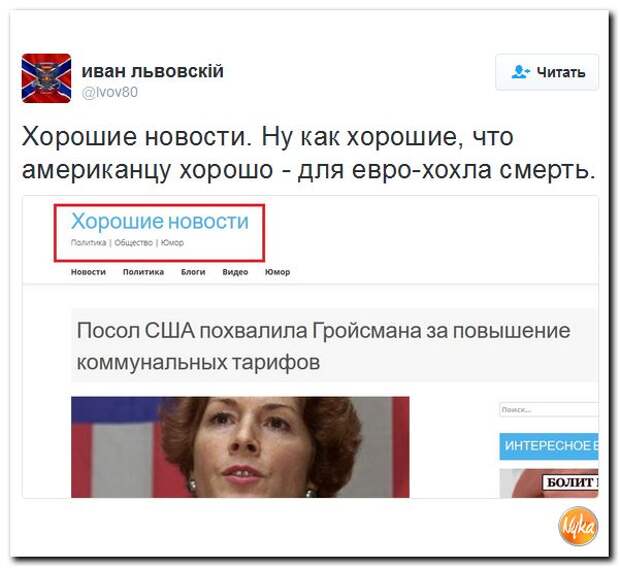This screenshot has width=620, height=568.
Task: Select the Политика menu item
Action: 143,272
